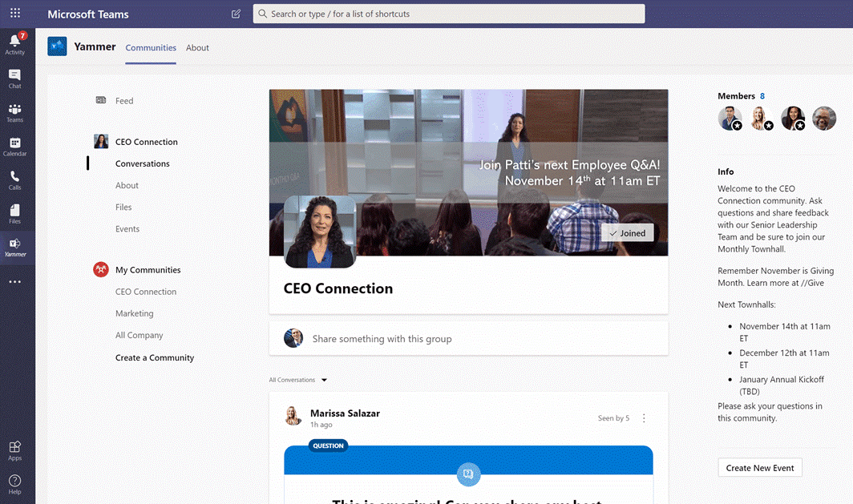Select the Communities tab
The image size is (853, 504).
point(151,48)
